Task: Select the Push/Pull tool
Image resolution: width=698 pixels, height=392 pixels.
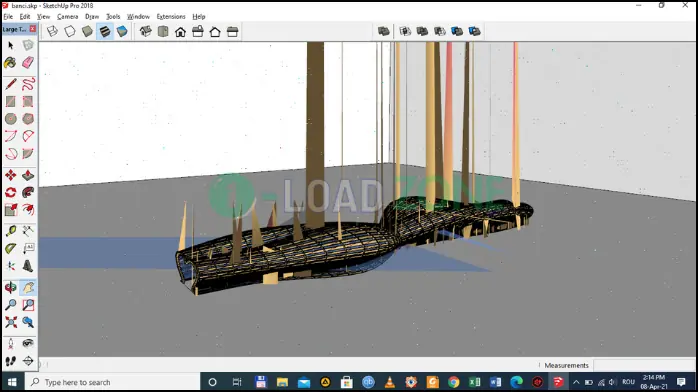Action: 28,175
